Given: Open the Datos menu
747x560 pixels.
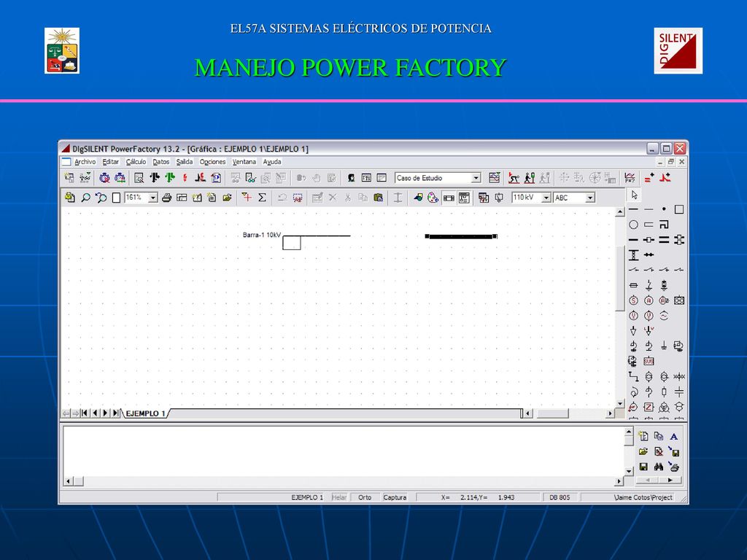Looking at the screenshot, I should (x=161, y=162).
